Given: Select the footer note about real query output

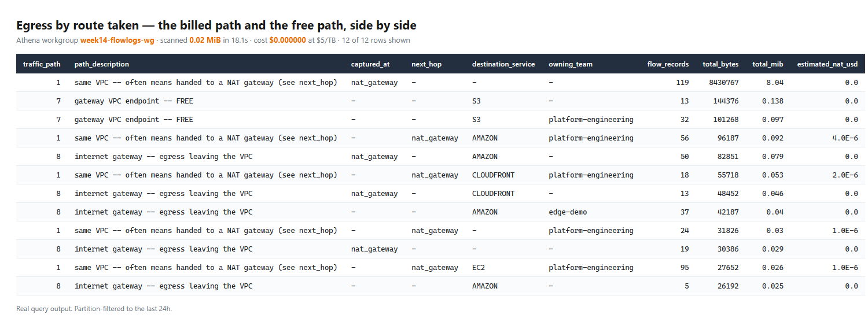Looking at the screenshot, I should click(x=94, y=309).
